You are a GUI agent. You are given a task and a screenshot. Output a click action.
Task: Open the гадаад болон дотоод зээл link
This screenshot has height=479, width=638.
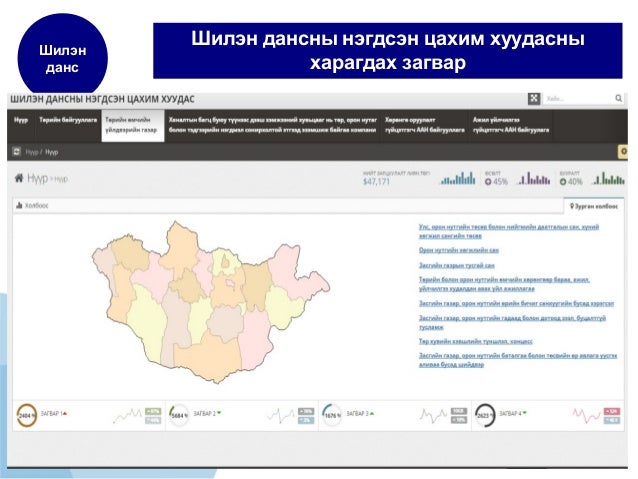512,322
